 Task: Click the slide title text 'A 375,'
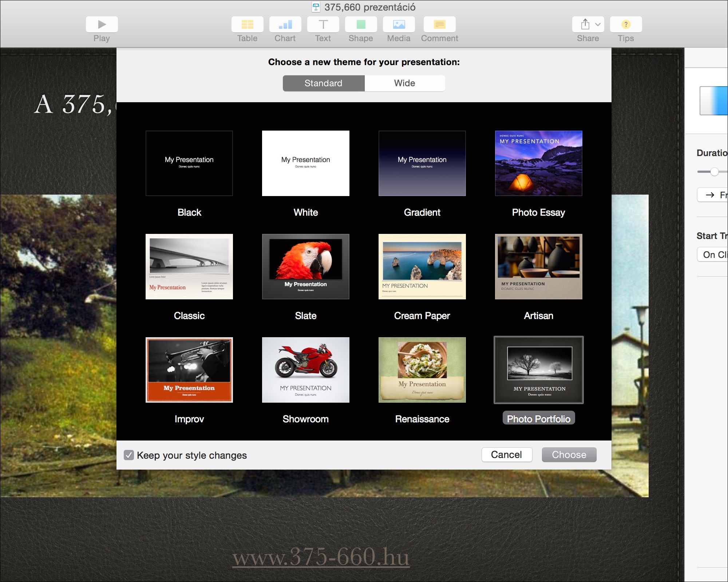[x=74, y=105]
